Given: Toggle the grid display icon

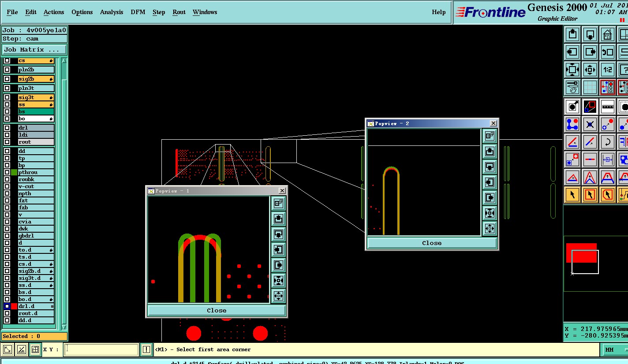Looking at the screenshot, I should point(590,87).
